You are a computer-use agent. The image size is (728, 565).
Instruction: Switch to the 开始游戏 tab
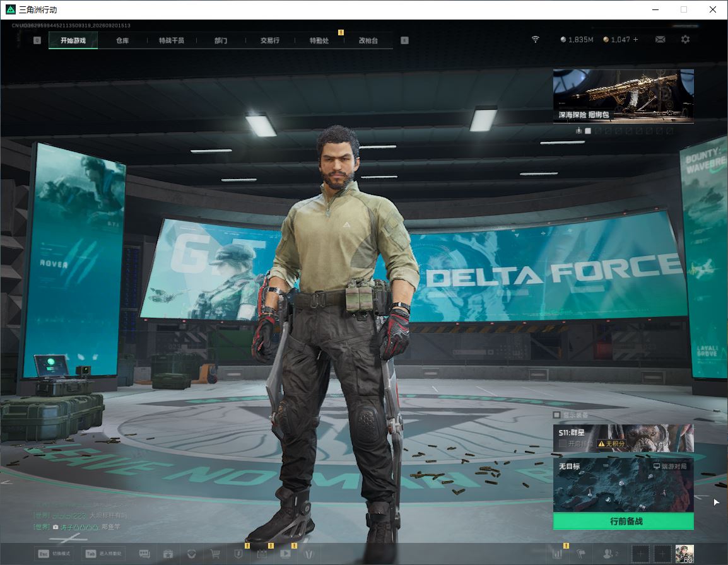pyautogui.click(x=73, y=40)
